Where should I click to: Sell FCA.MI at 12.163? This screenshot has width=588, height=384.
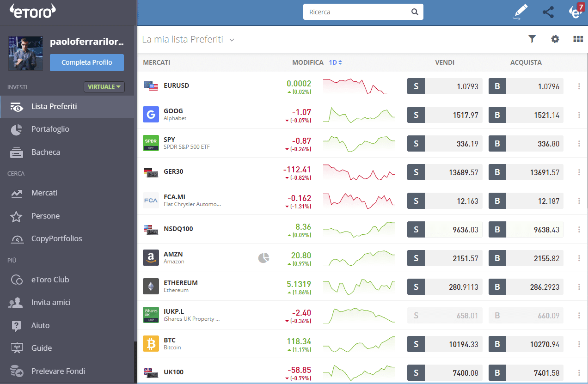click(x=445, y=201)
